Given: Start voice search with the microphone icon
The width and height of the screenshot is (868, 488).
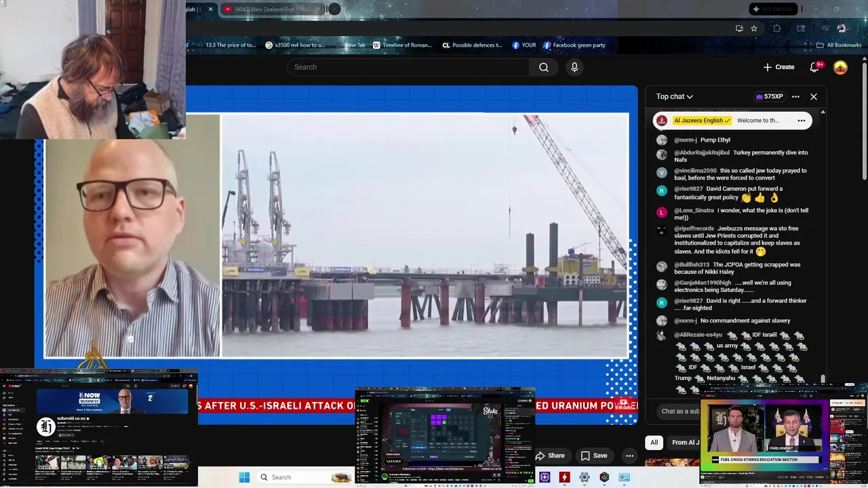Looking at the screenshot, I should click(x=574, y=67).
